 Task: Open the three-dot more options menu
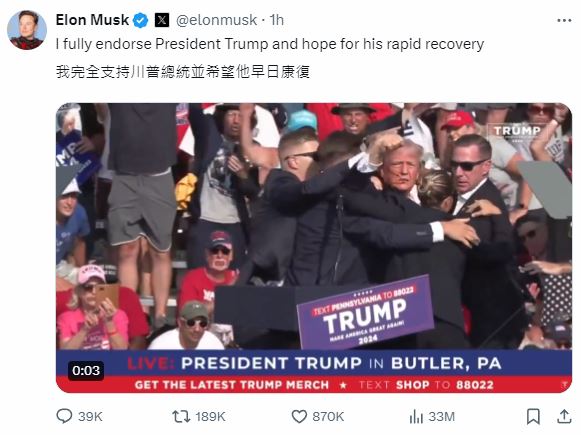point(564,20)
